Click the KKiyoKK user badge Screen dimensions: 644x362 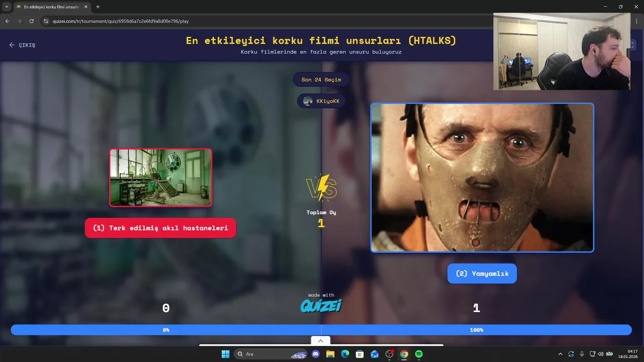(x=321, y=101)
